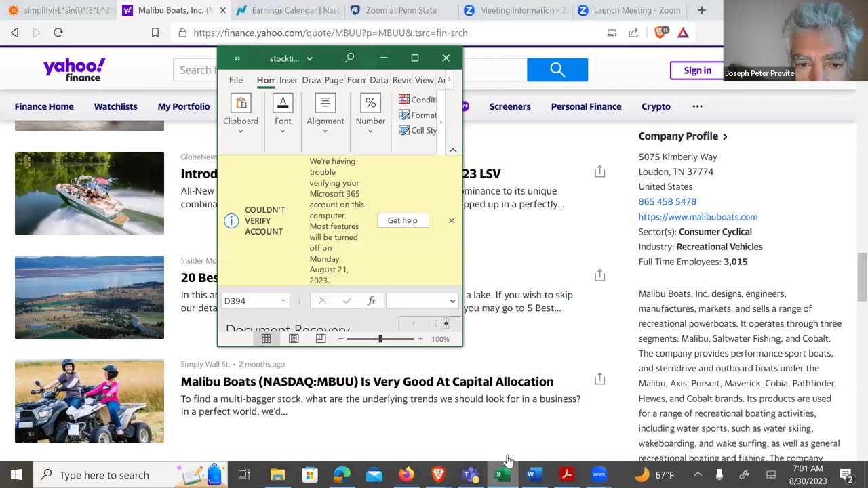Click Excel search magnifier in title bar
Screen dimensions: 868x488
(349, 58)
